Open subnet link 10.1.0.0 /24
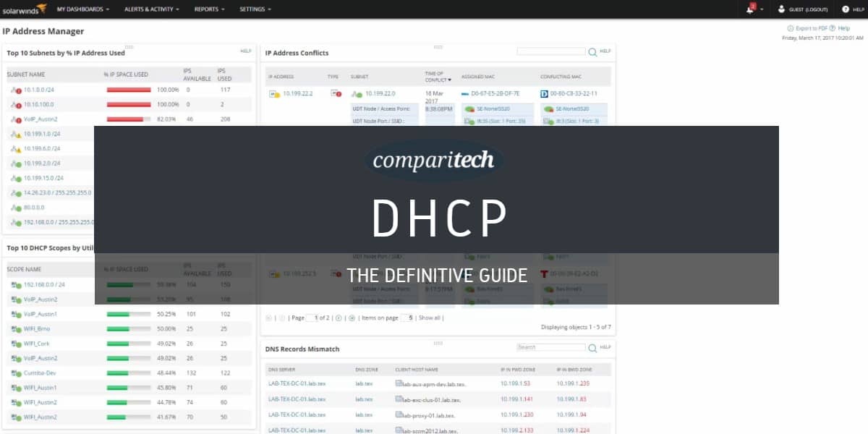The width and height of the screenshot is (868, 434). [x=39, y=90]
